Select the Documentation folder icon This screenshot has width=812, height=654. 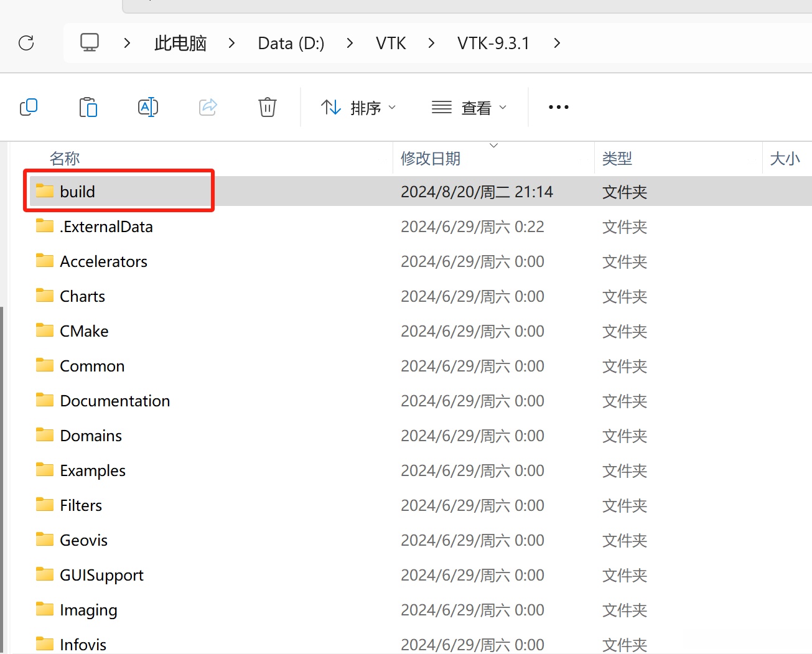pyautogui.click(x=45, y=400)
